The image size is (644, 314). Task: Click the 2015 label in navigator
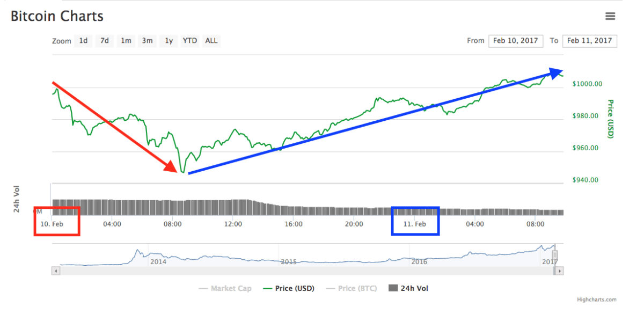[x=289, y=262]
